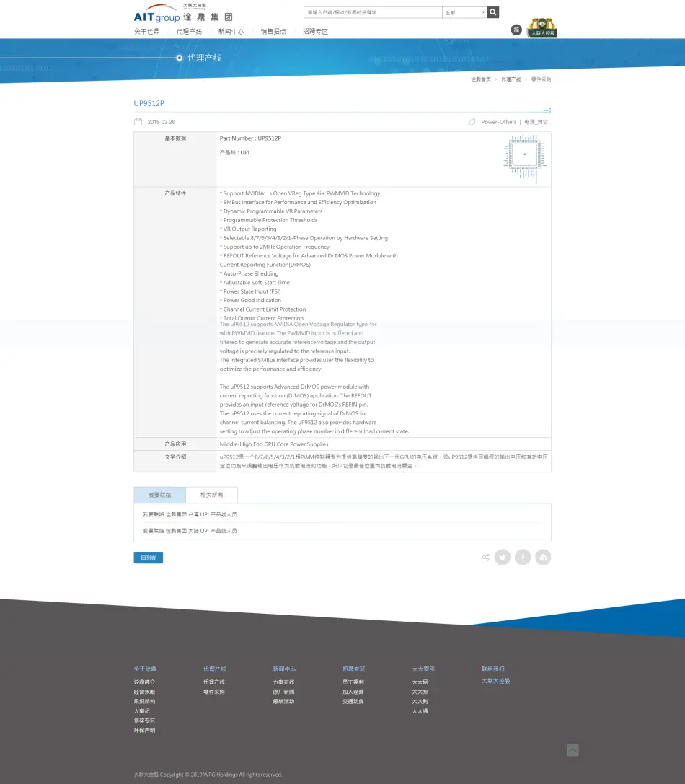Open the footer 经营策略 link
The image size is (685, 784).
pyautogui.click(x=144, y=692)
